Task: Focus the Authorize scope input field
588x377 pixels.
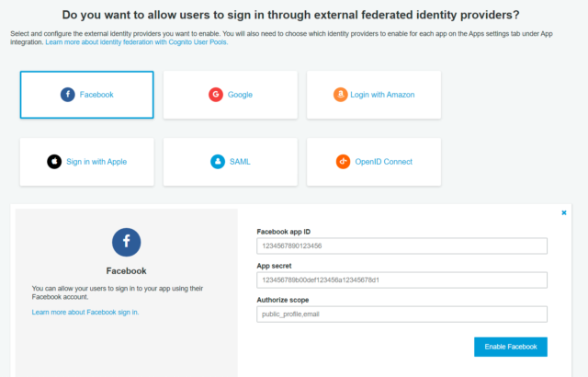Action: pyautogui.click(x=401, y=314)
